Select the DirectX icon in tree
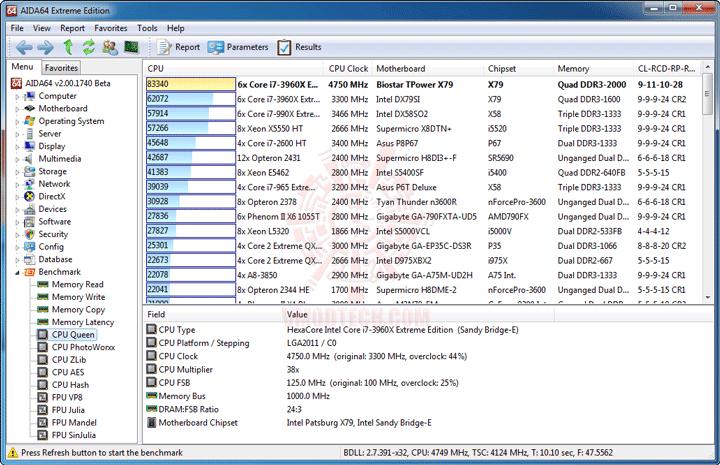 (29, 196)
